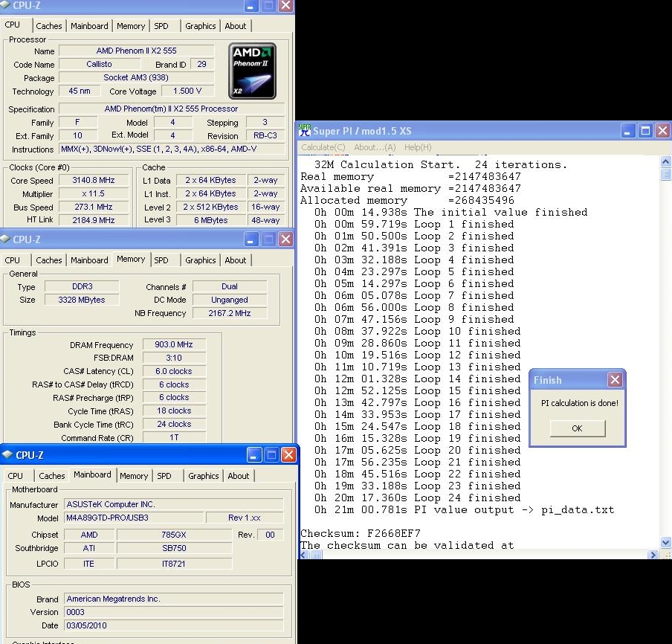
Task: Minimize the bottom CPU-Z Mainboard window
Action: (255, 454)
